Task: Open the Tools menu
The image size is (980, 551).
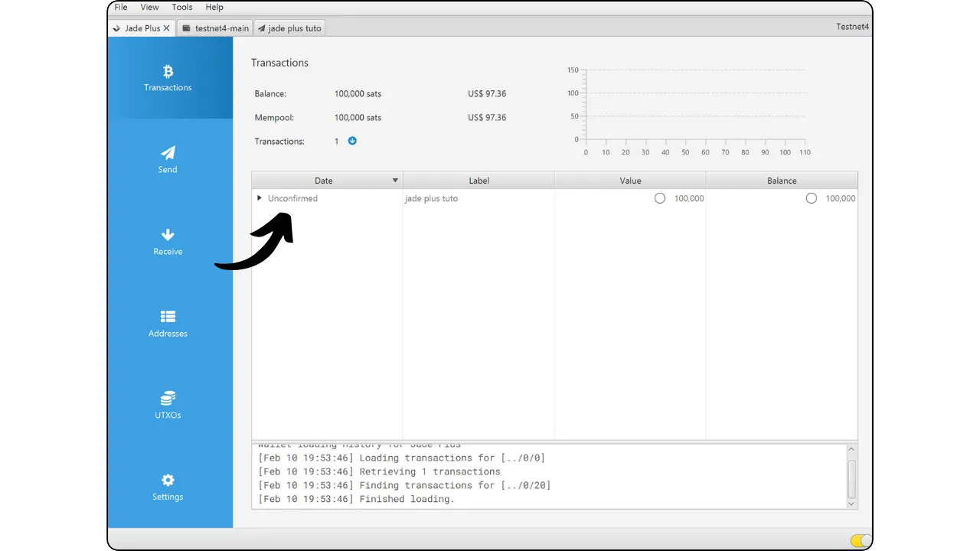Action: coord(182,7)
